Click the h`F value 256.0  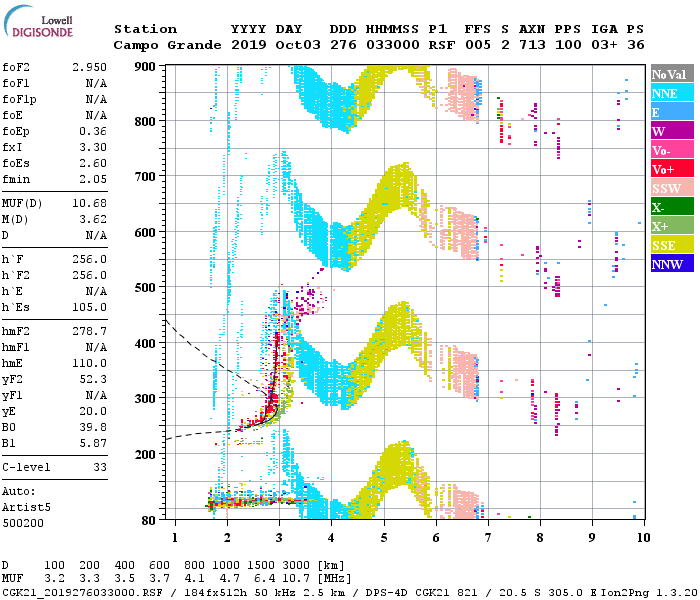[89, 259]
